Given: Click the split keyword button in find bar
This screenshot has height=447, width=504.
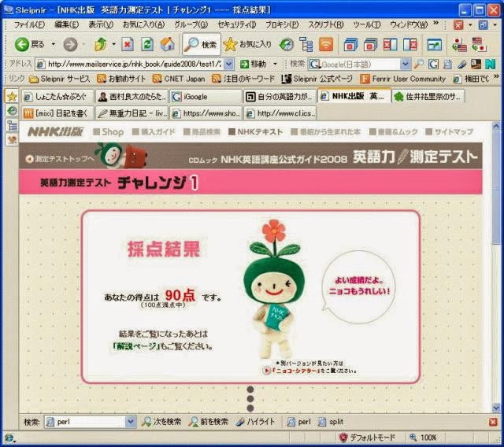Looking at the screenshot, I should pos(331,422).
